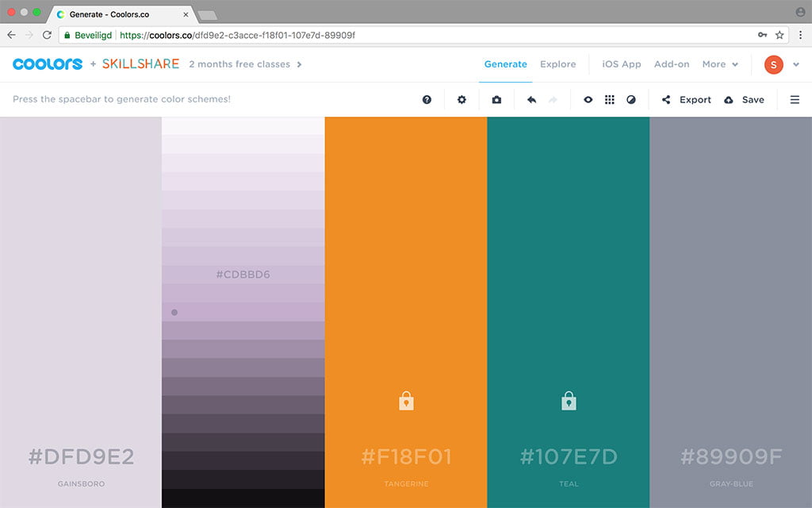The height and width of the screenshot is (508, 812).
Task: Unlock the Teal color
Action: tap(569, 401)
